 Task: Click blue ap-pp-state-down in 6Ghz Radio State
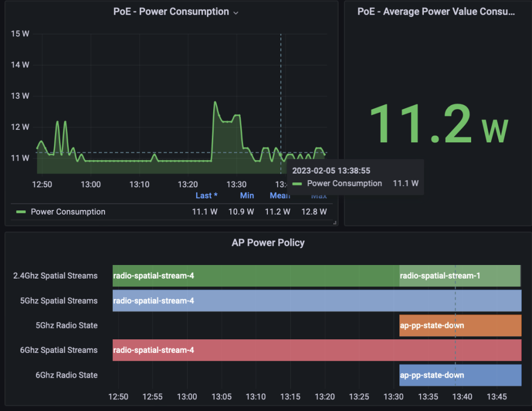[460, 375]
